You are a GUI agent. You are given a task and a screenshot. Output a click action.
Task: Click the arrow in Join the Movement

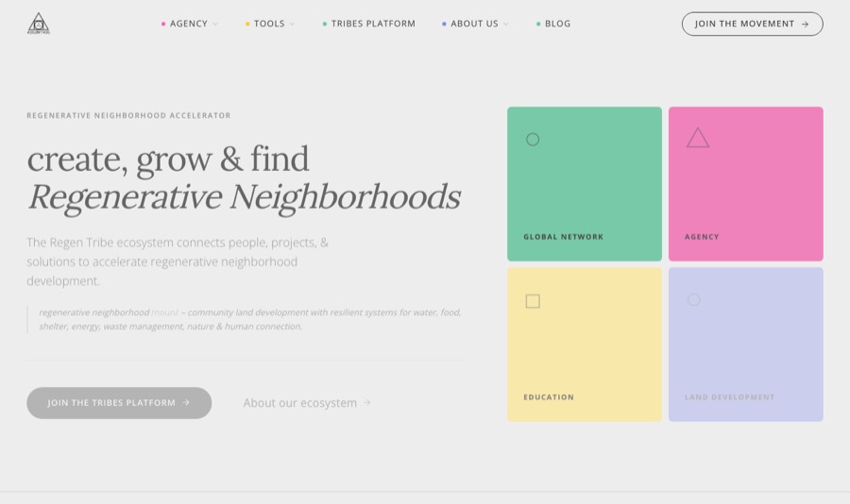coord(805,24)
